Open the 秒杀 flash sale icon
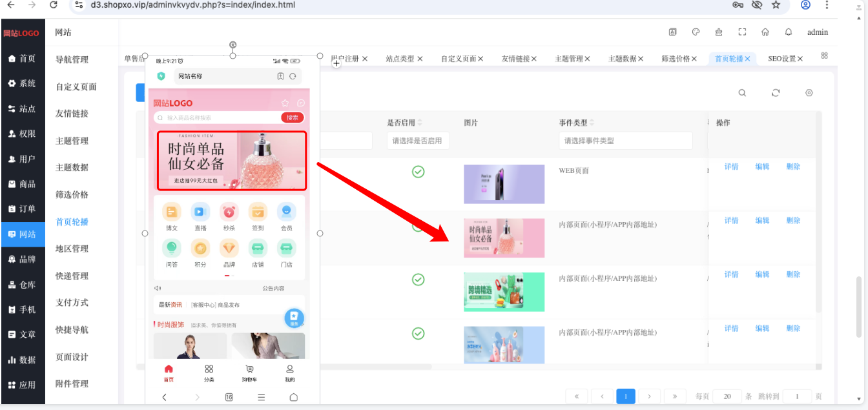The height and width of the screenshot is (410, 868). pyautogui.click(x=229, y=212)
